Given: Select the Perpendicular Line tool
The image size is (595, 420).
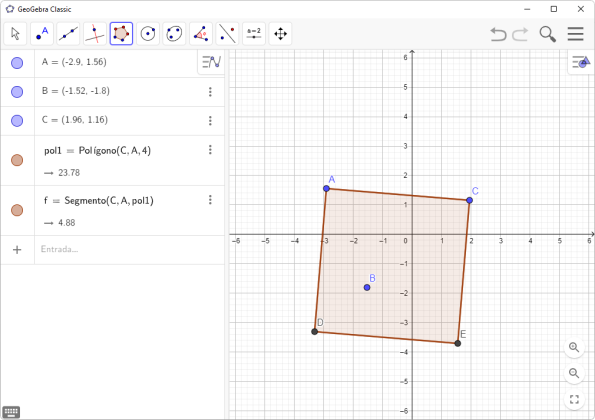Looking at the screenshot, I should [x=95, y=34].
